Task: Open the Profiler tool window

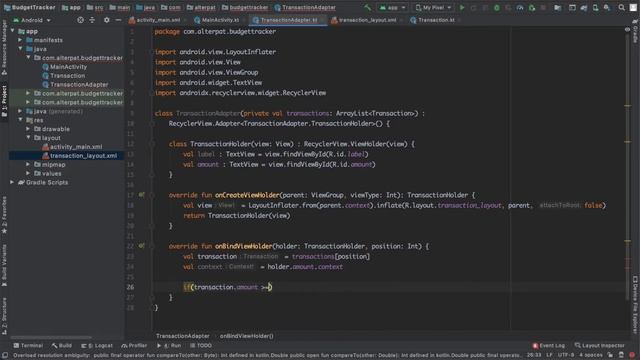Action: (x=134, y=346)
